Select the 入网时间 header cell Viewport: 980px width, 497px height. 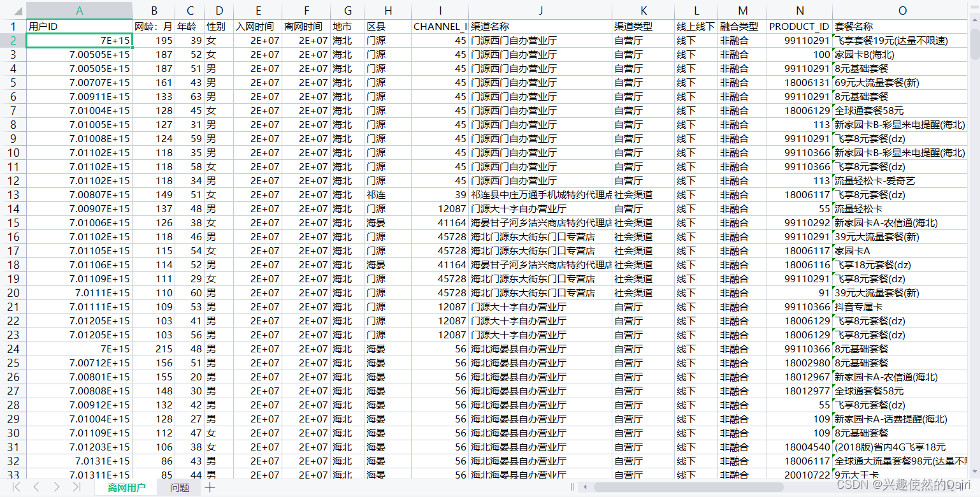258,27
